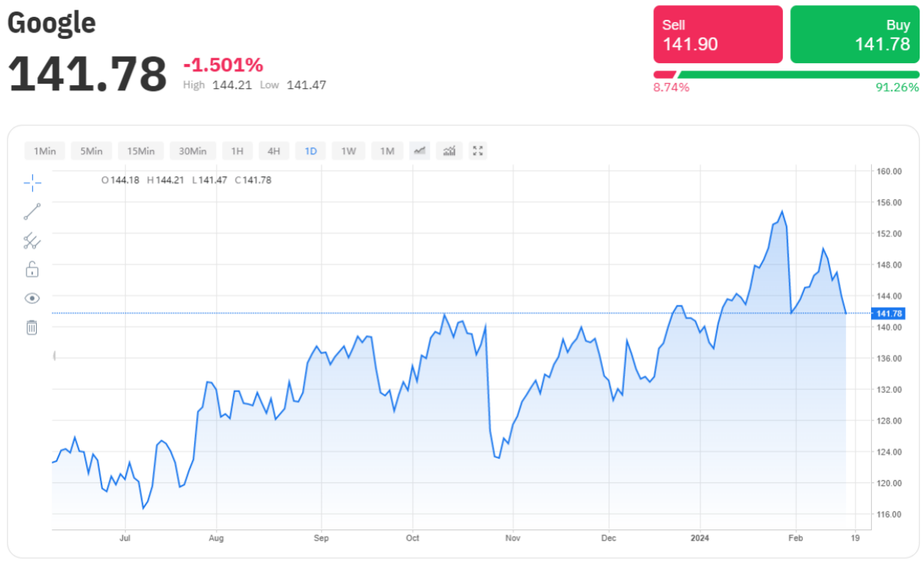Select the 4H timeframe
This screenshot has height=564, width=924.
274,151
